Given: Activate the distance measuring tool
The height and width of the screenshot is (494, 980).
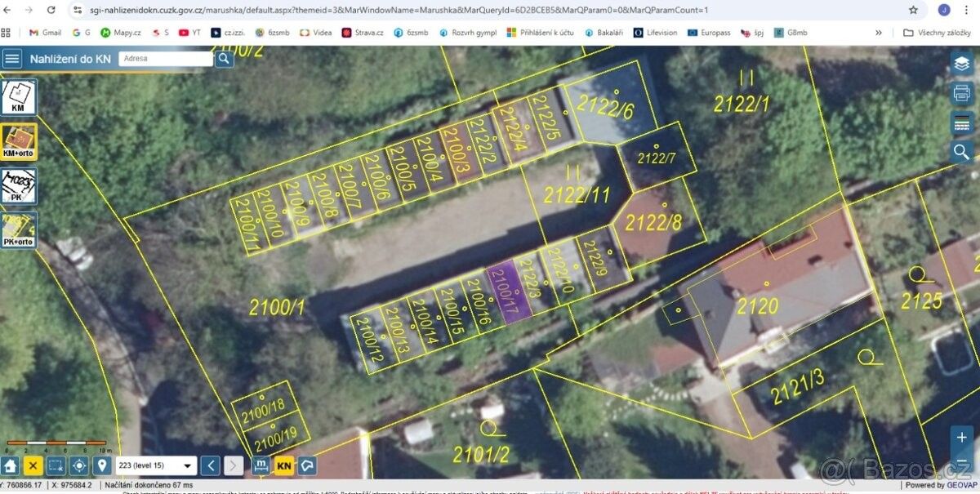Looking at the screenshot, I should click(261, 466).
